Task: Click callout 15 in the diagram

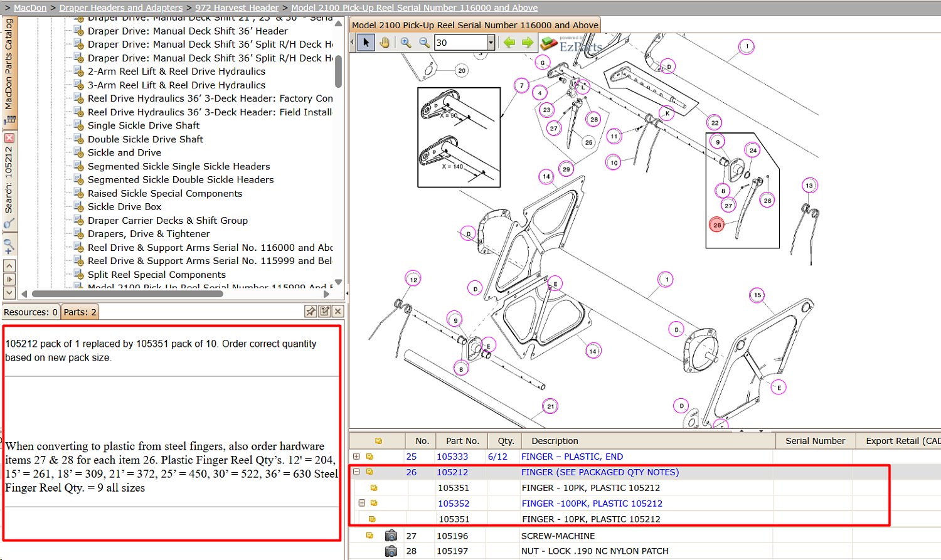Action: coord(757,295)
